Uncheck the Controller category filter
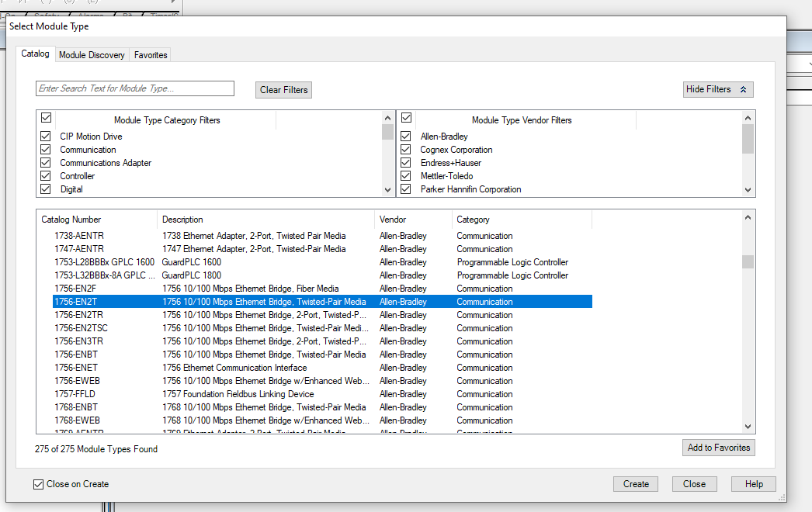The width and height of the screenshot is (812, 512). [46, 176]
